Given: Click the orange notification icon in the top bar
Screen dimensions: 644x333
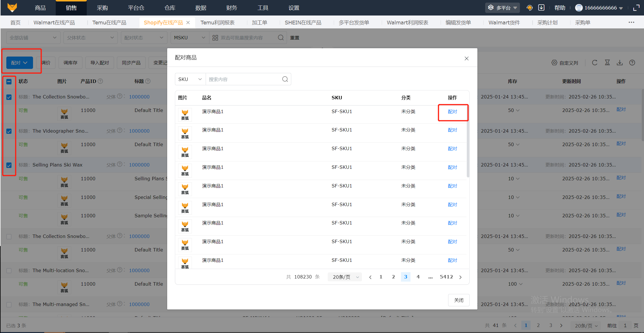Looking at the screenshot, I should 529,8.
